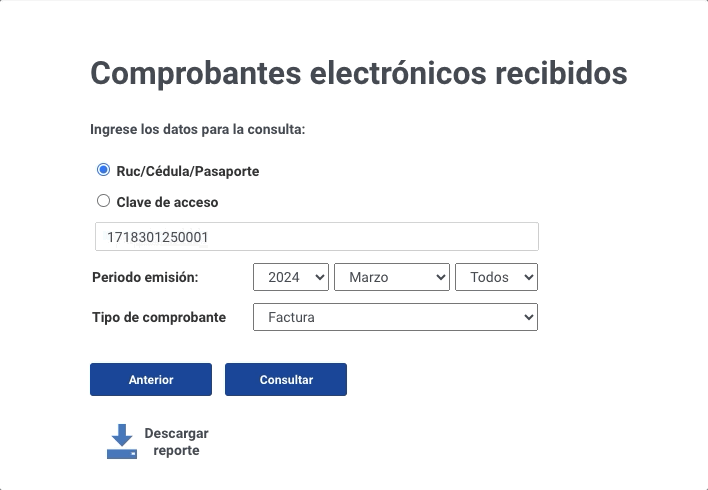Click the "Tipo de comprobante" field label

click(x=159, y=318)
